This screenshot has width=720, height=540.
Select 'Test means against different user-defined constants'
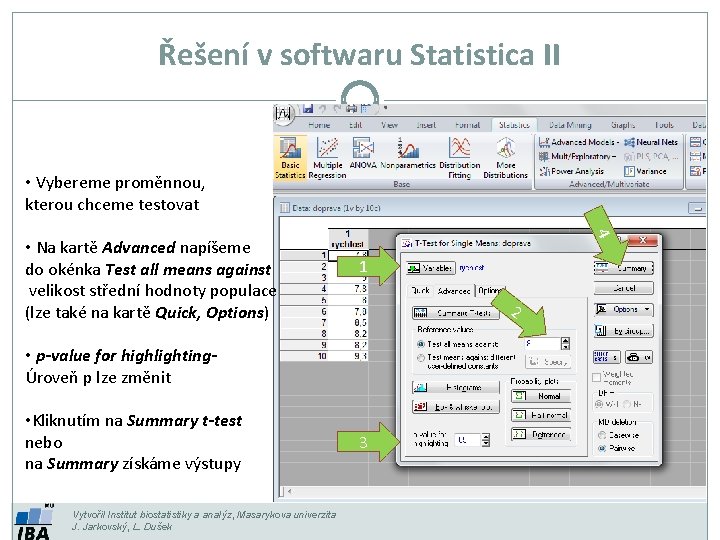(x=420, y=358)
